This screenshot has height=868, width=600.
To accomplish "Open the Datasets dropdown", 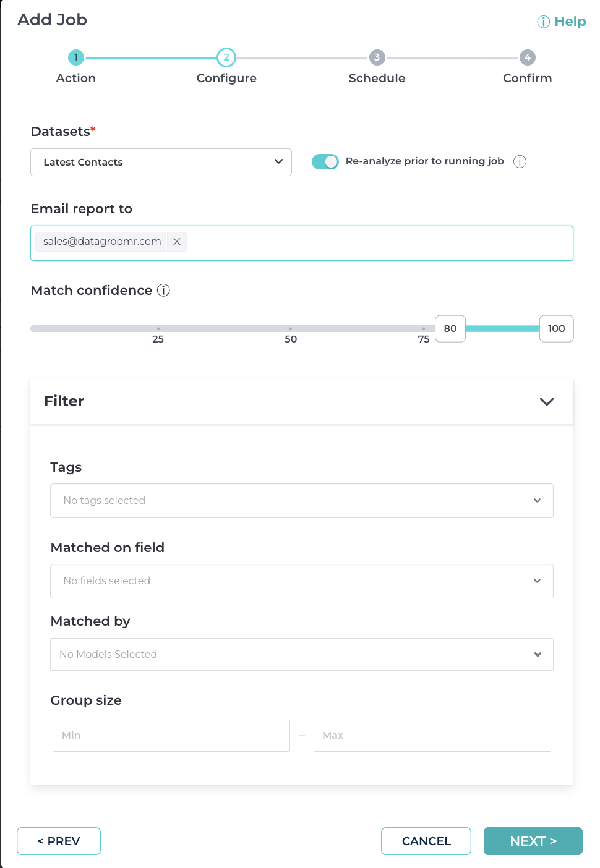I will tap(161, 162).
